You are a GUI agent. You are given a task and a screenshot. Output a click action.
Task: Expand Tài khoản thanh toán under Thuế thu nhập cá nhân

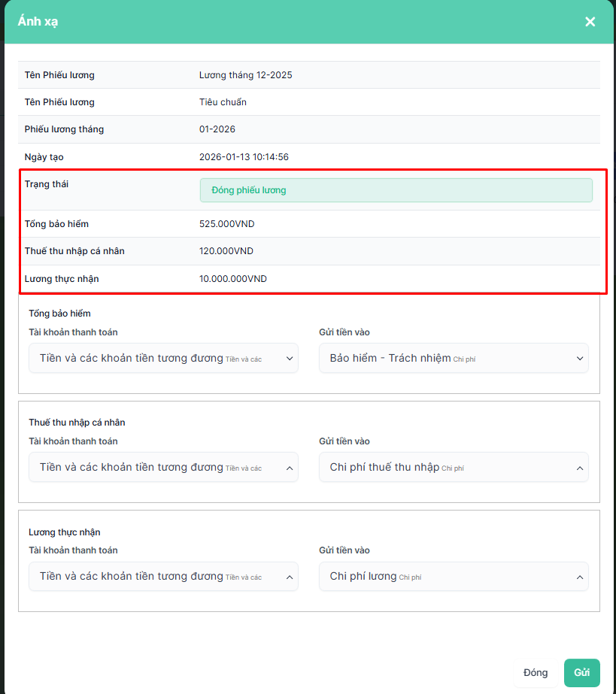point(150,468)
